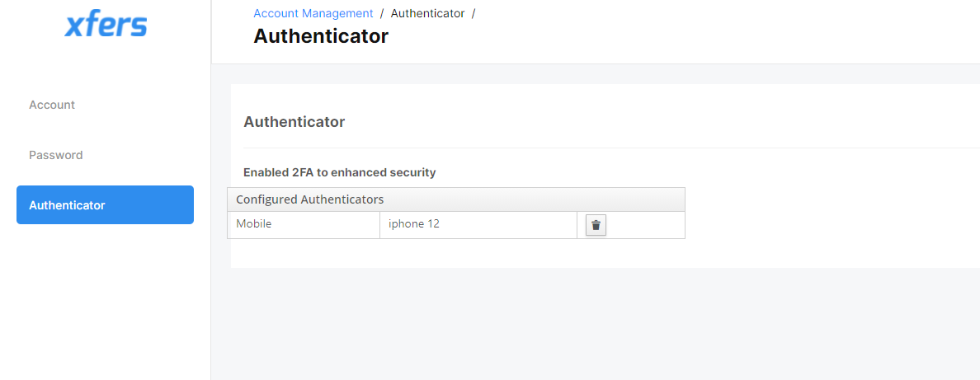Click the Authenticator section heading in card
Viewport: 980px width, 380px height.
point(294,122)
